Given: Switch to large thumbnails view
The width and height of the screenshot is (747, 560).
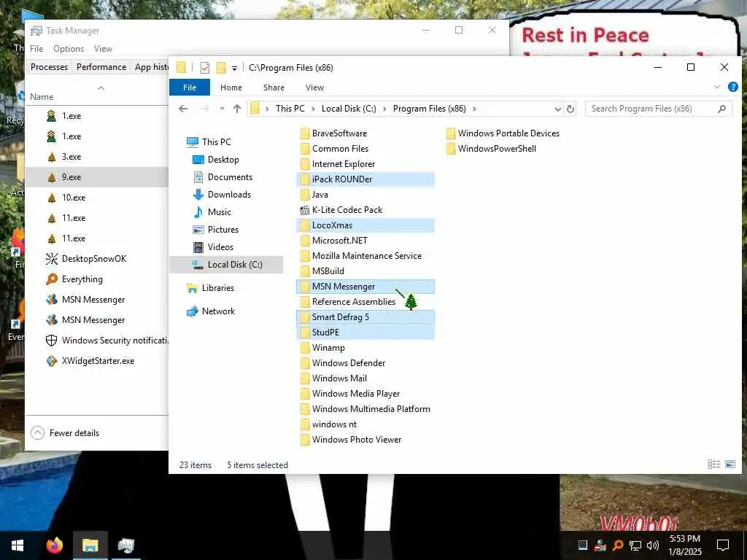Looking at the screenshot, I should tap(729, 464).
